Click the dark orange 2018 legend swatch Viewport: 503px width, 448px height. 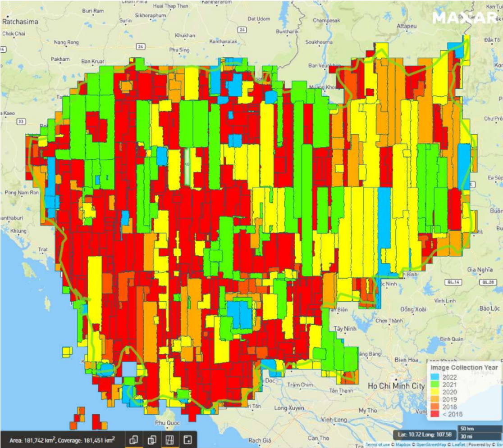point(434,407)
